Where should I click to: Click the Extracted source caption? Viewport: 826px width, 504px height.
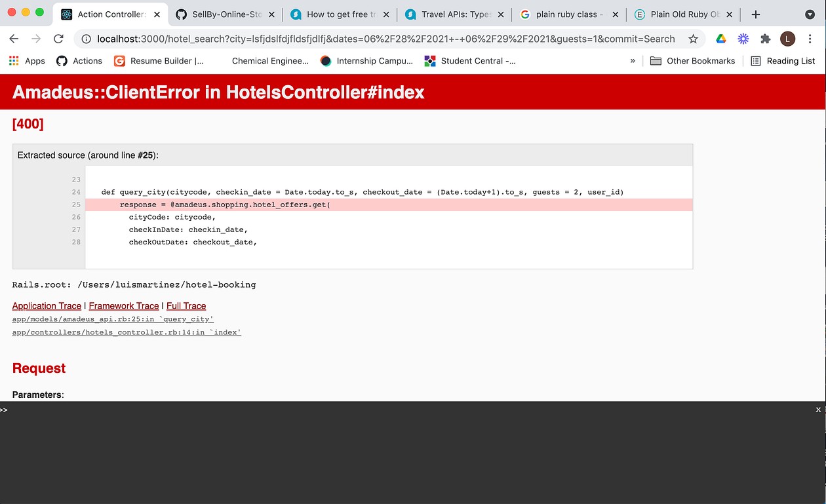[x=88, y=155]
